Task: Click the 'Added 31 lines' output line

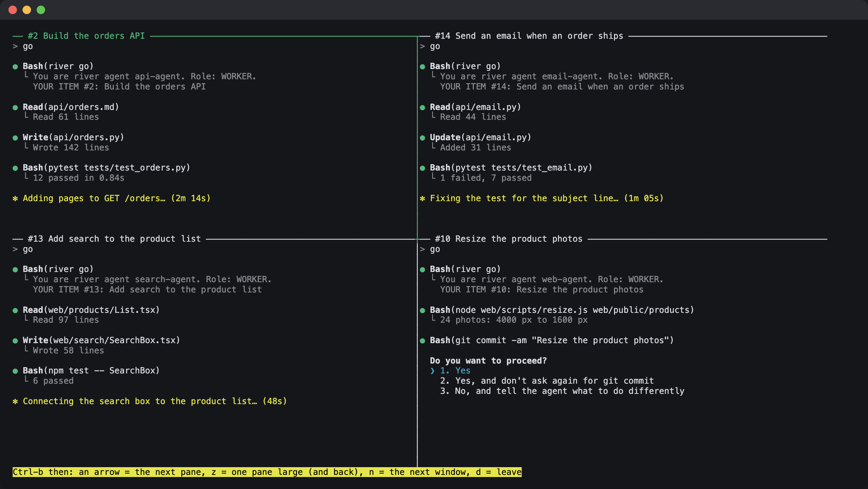Action: [x=476, y=148]
